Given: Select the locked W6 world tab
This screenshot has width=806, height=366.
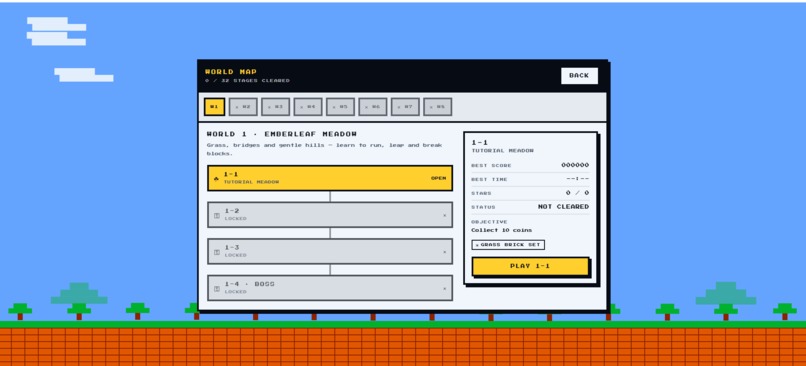Looking at the screenshot, I should pos(373,107).
